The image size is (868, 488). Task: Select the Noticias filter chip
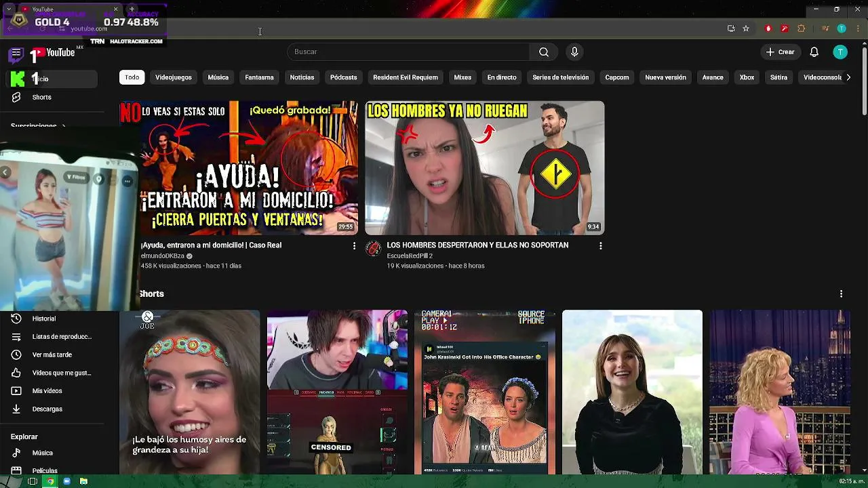click(302, 77)
